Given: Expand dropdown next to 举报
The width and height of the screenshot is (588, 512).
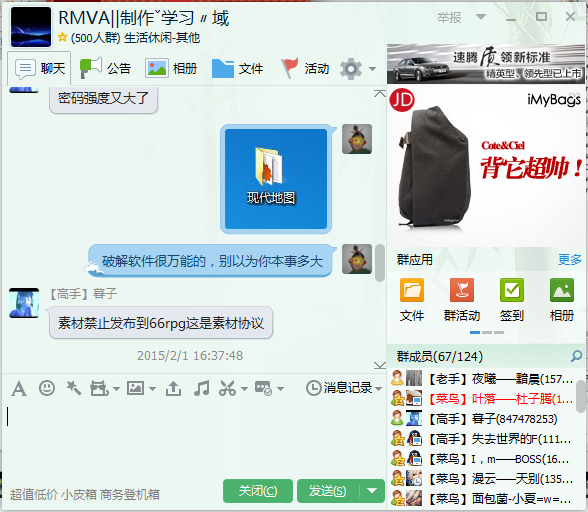Looking at the screenshot, I should pyautogui.click(x=481, y=17).
